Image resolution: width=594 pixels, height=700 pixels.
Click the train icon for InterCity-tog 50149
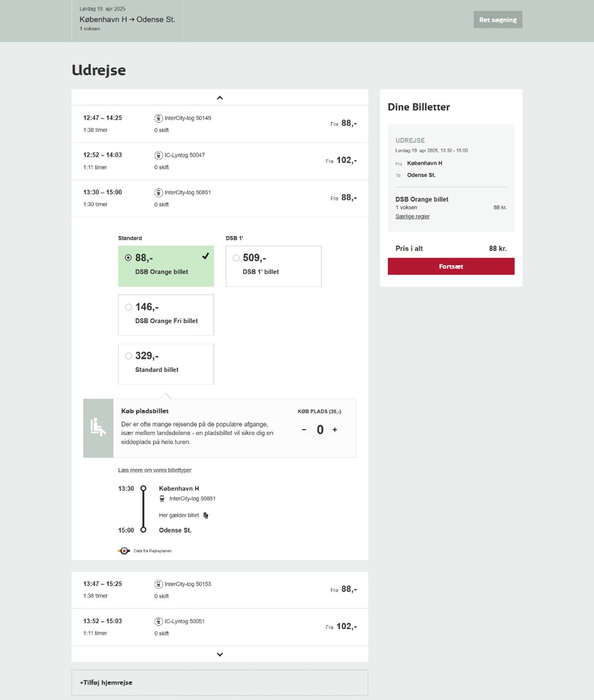pyautogui.click(x=159, y=118)
